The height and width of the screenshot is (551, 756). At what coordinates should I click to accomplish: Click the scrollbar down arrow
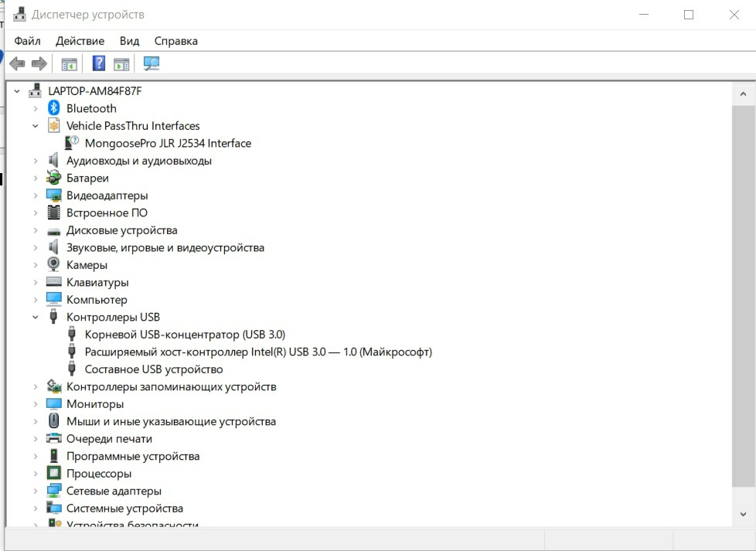[x=743, y=515]
